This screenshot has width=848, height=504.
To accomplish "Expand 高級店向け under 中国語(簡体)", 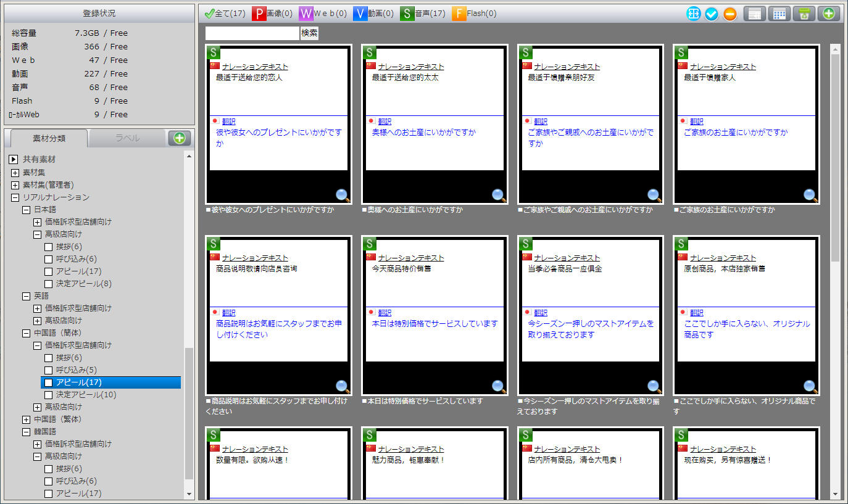I will pyautogui.click(x=38, y=407).
